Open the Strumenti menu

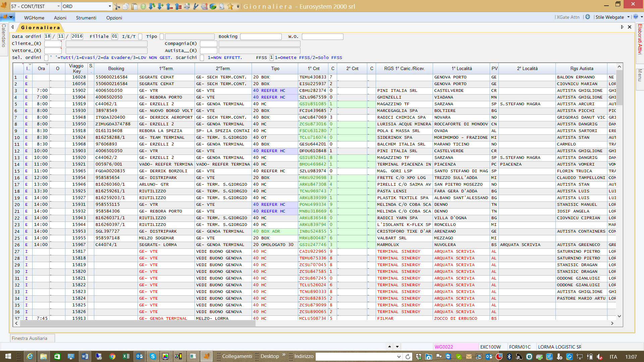point(86,18)
